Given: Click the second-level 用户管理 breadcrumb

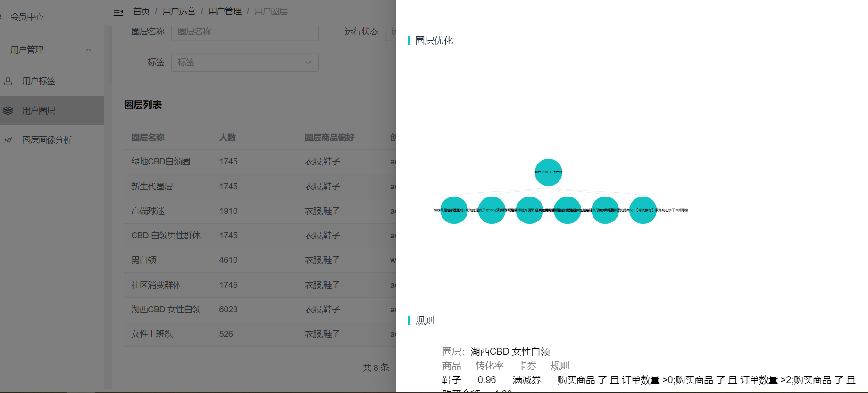Looking at the screenshot, I should [225, 11].
